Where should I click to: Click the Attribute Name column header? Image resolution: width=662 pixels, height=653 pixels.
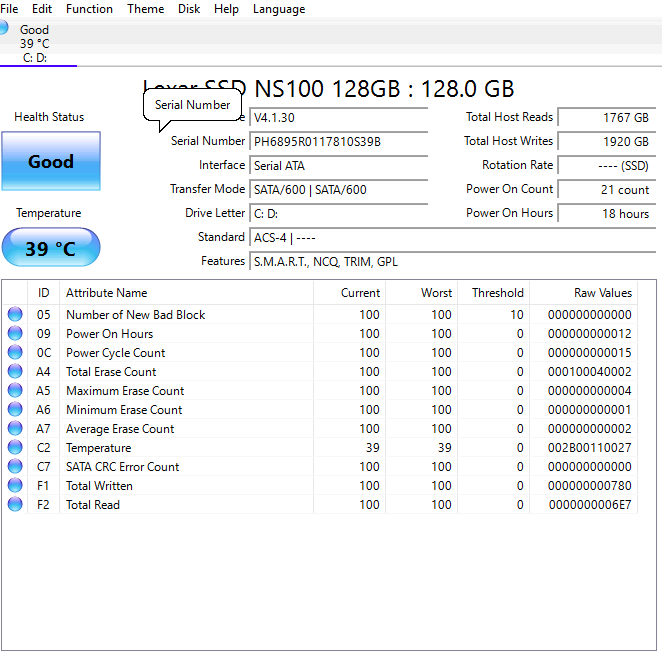click(186, 293)
